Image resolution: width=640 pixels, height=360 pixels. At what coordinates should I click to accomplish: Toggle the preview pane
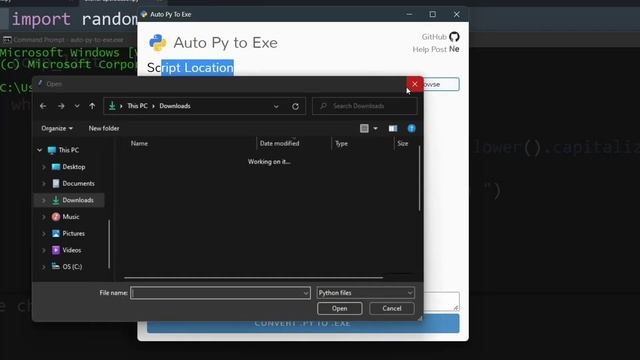(x=393, y=129)
